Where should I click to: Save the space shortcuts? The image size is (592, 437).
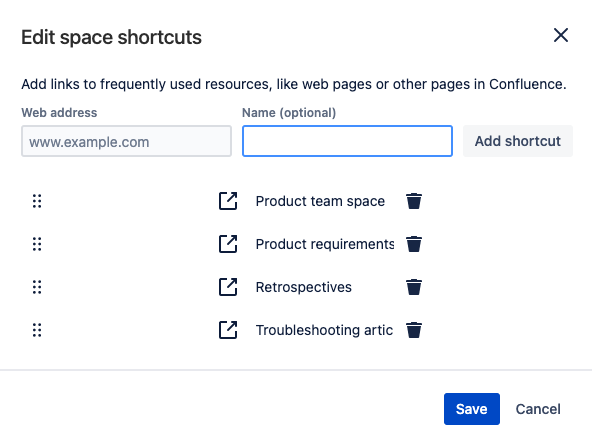tap(472, 409)
